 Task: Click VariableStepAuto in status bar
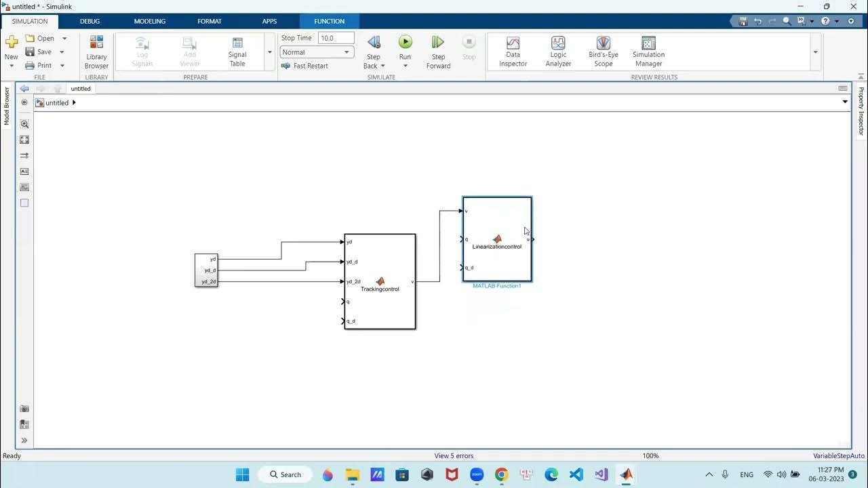(x=839, y=456)
